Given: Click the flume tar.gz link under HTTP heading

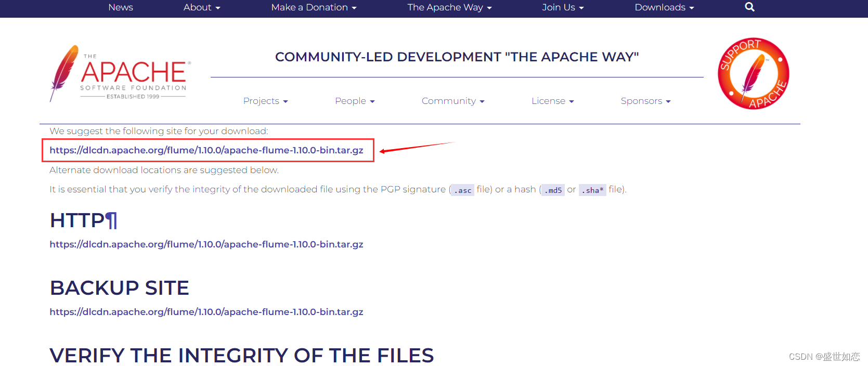Looking at the screenshot, I should [206, 244].
